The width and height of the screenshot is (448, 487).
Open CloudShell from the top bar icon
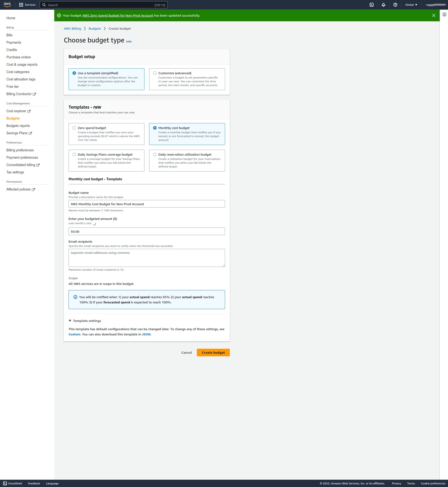(371, 5)
